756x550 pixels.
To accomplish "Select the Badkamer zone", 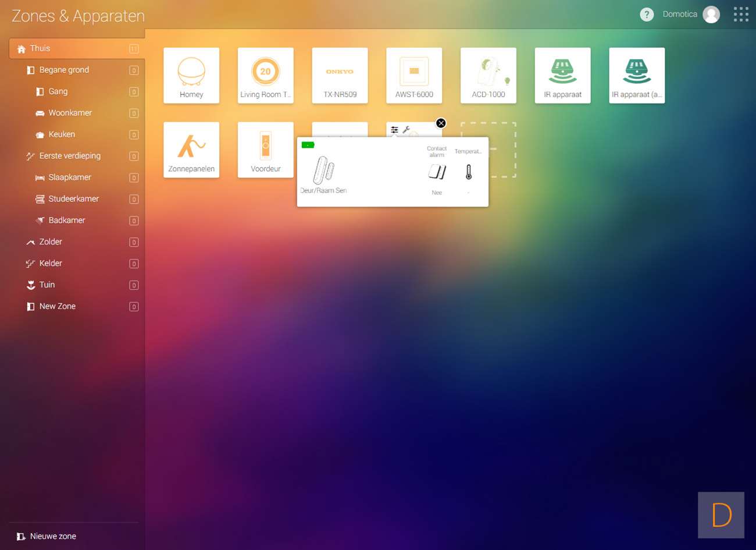I will [x=66, y=221].
